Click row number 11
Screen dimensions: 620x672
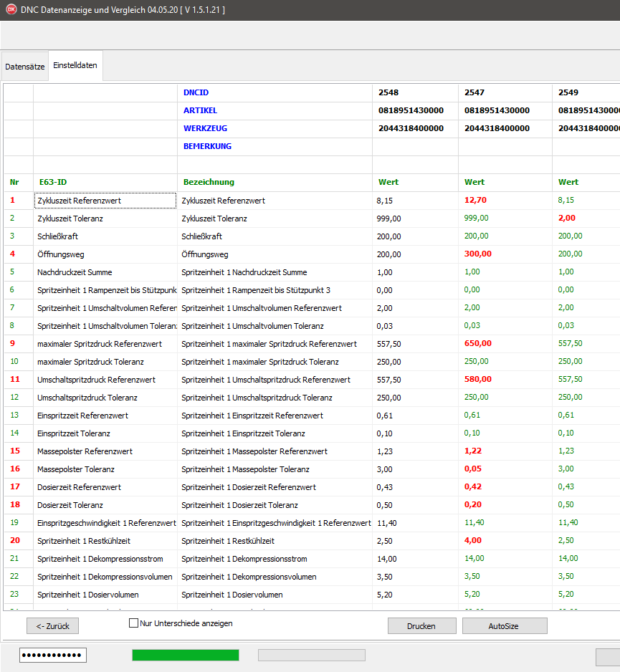click(14, 380)
